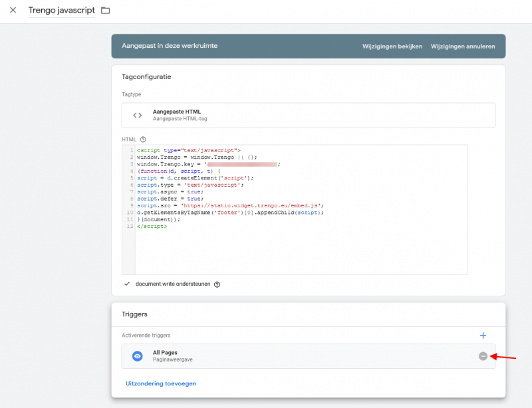The image size is (532, 408).
Task: Open help icon beside document.write ondersteunen
Action: (x=217, y=284)
